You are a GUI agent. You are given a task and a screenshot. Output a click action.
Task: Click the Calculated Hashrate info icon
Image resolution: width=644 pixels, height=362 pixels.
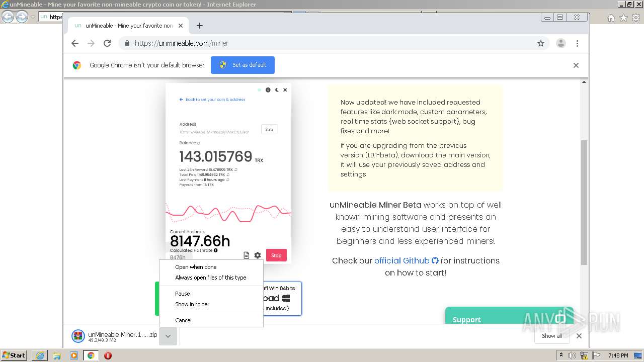pyautogui.click(x=216, y=250)
